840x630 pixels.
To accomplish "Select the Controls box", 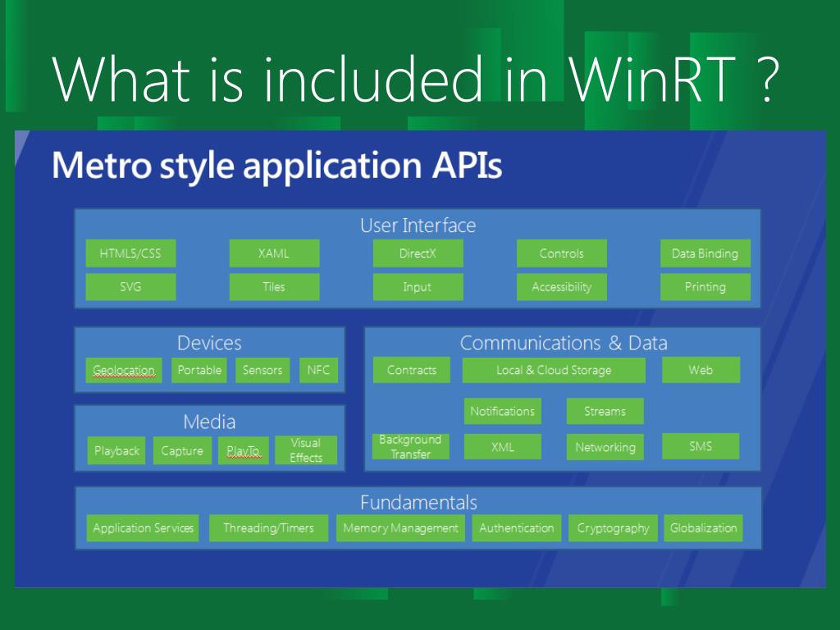I will pos(561,253).
